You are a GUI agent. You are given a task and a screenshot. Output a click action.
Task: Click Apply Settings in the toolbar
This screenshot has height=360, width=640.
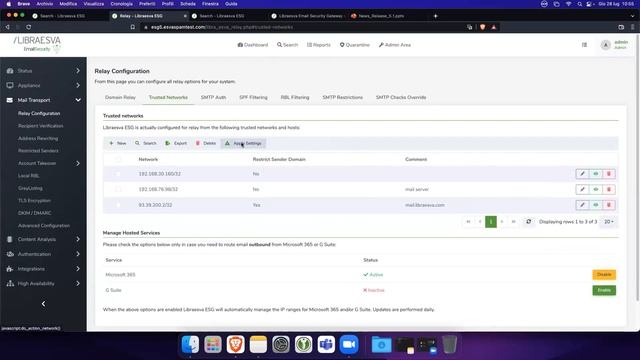click(x=243, y=143)
